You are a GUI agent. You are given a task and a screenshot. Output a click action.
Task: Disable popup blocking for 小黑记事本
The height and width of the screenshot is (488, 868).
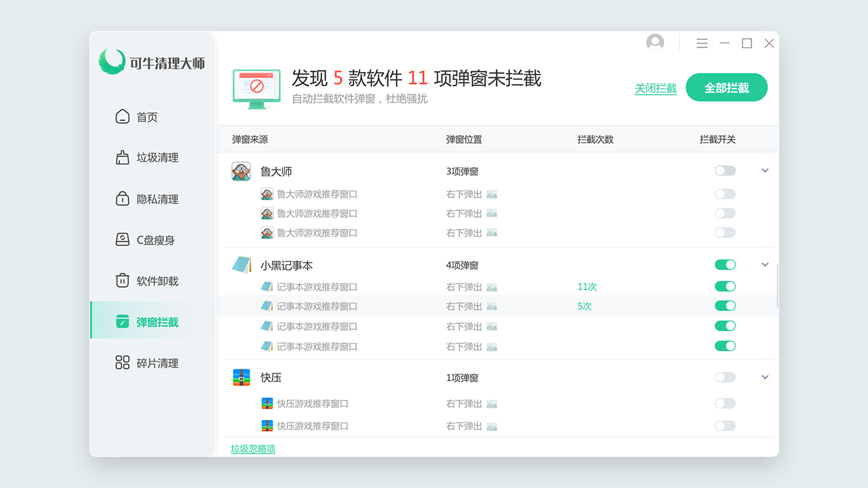725,264
